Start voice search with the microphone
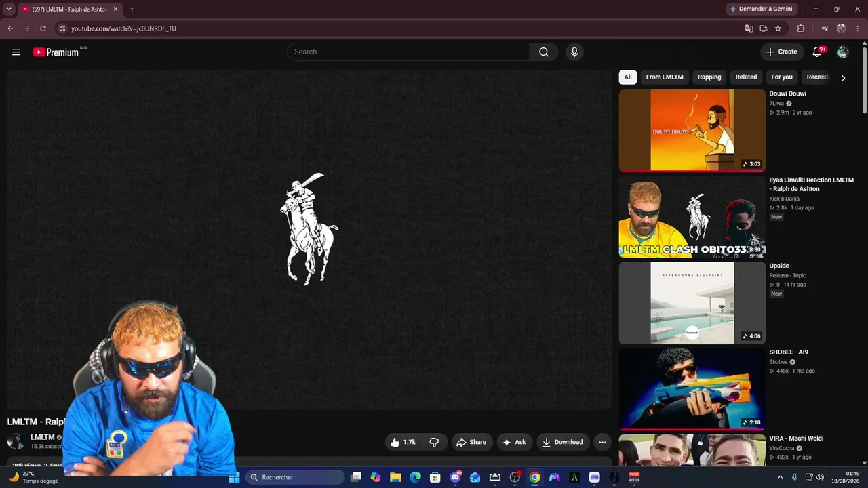 (574, 52)
